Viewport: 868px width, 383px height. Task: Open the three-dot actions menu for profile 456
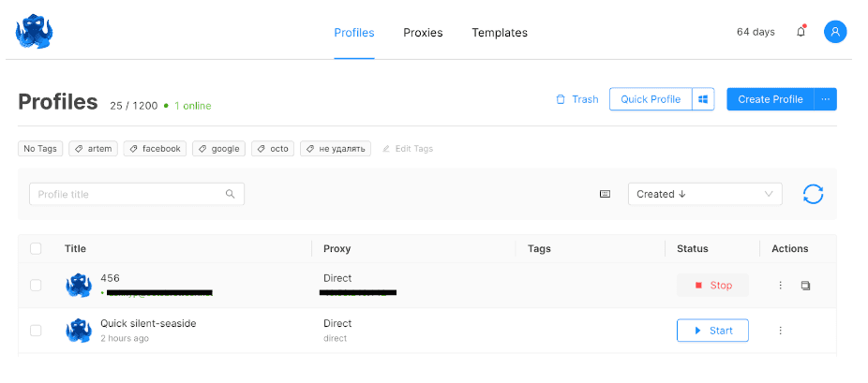point(780,286)
